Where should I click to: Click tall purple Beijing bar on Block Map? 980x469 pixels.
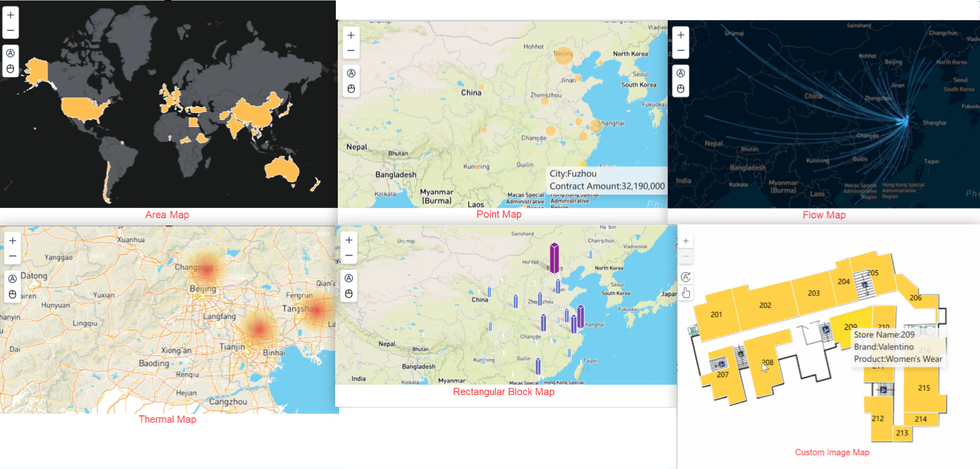click(x=554, y=258)
